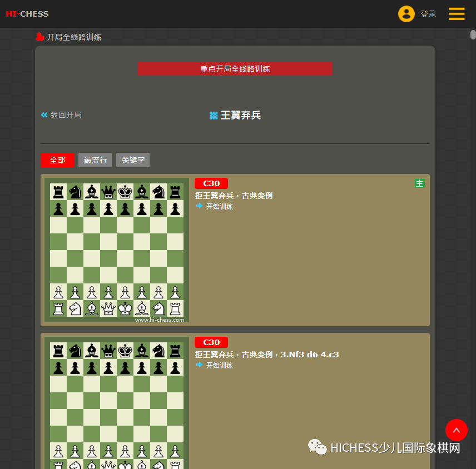Click the blue checkered icon beside 王翼弃兵
Screen dimensions: 476x469
214,116
